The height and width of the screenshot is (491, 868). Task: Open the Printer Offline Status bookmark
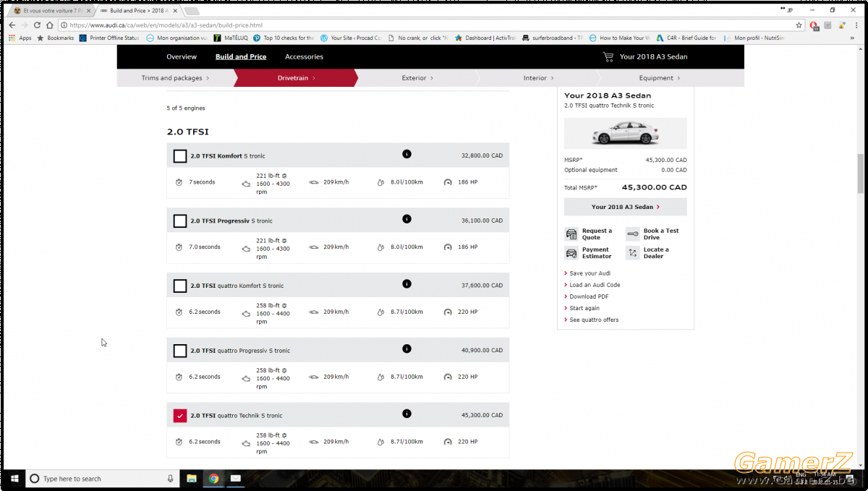[109, 38]
